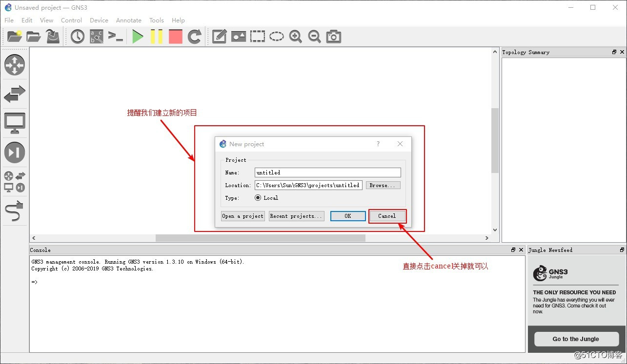Float the Topology Summary panel
627x364 pixels.
point(614,52)
